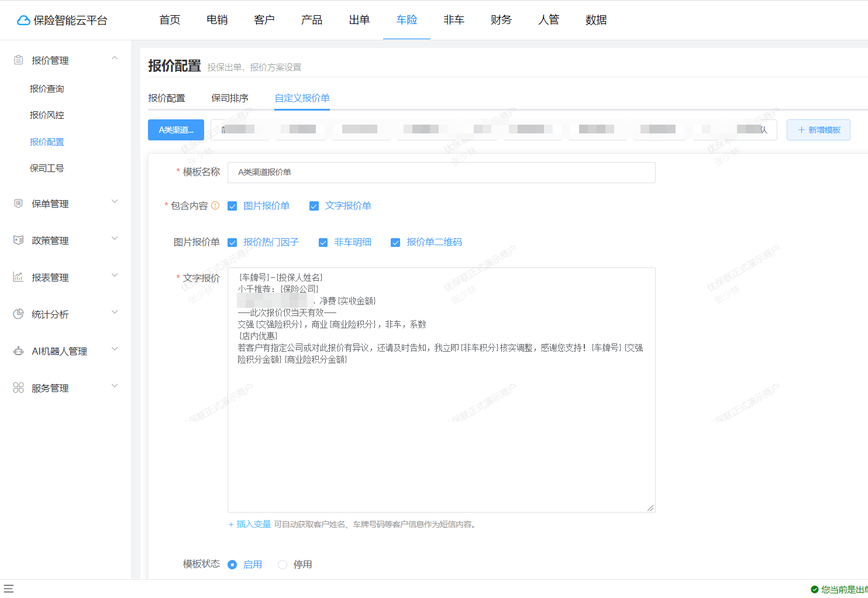Image resolution: width=868 pixels, height=598 pixels.
Task: Open the 出单 top menu
Action: point(359,20)
